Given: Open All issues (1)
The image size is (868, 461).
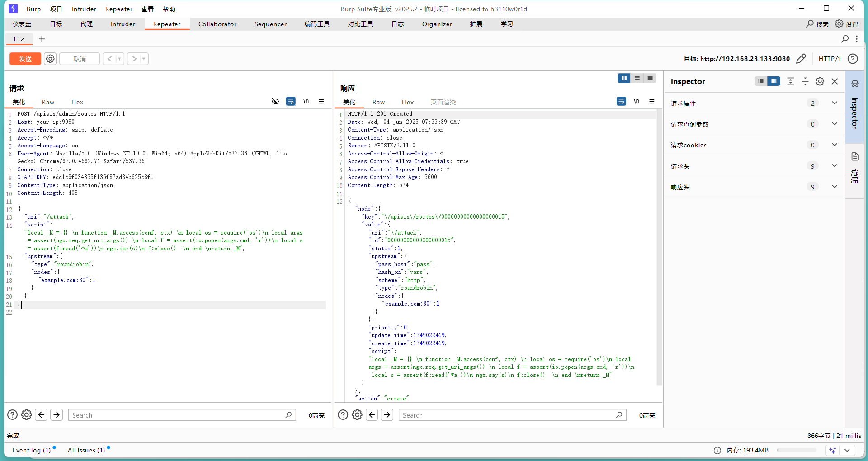Looking at the screenshot, I should click(x=86, y=450).
